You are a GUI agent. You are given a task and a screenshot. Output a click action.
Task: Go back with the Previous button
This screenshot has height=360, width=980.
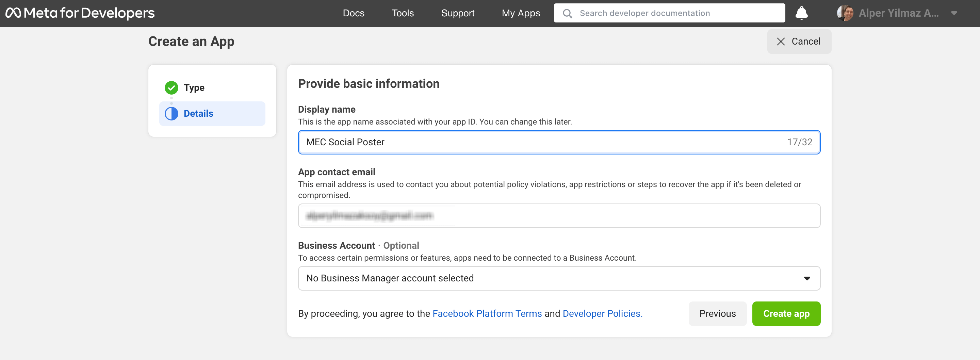718,314
